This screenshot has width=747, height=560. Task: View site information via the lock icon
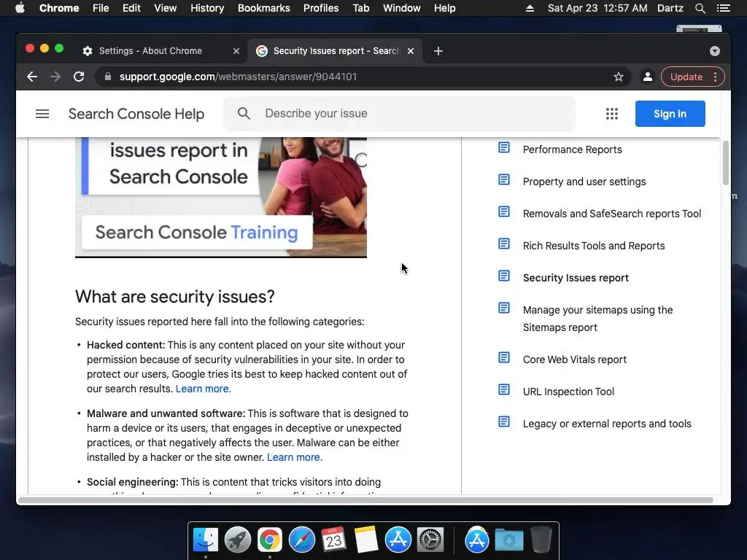point(108,77)
